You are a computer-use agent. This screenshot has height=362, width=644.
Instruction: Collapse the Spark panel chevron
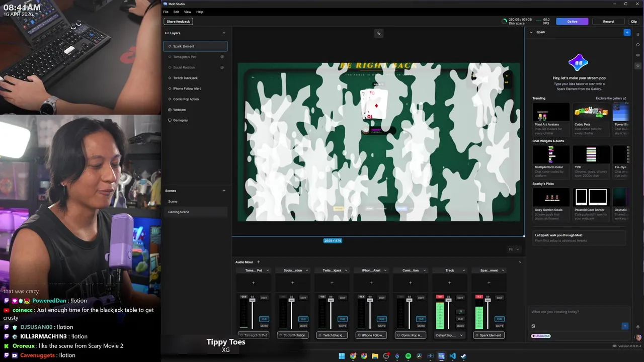(531, 32)
